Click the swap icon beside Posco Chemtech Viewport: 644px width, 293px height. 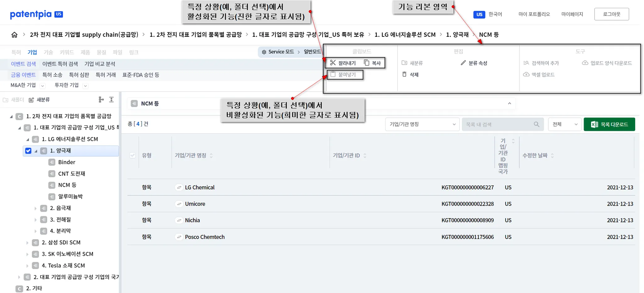click(179, 237)
